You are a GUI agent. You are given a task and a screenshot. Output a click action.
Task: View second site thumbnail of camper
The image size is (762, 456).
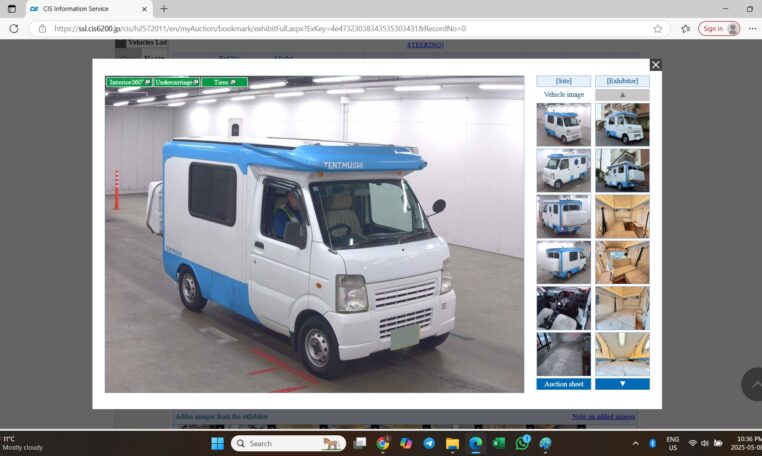coord(564,170)
